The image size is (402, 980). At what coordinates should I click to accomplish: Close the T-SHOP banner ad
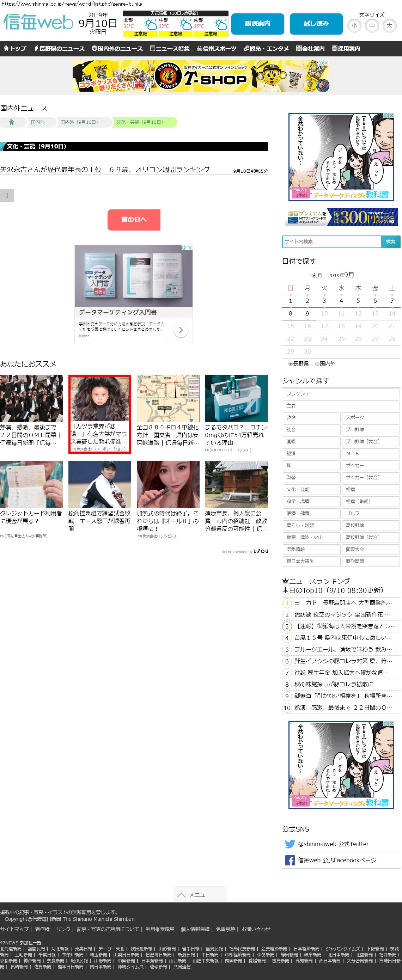(326, 63)
